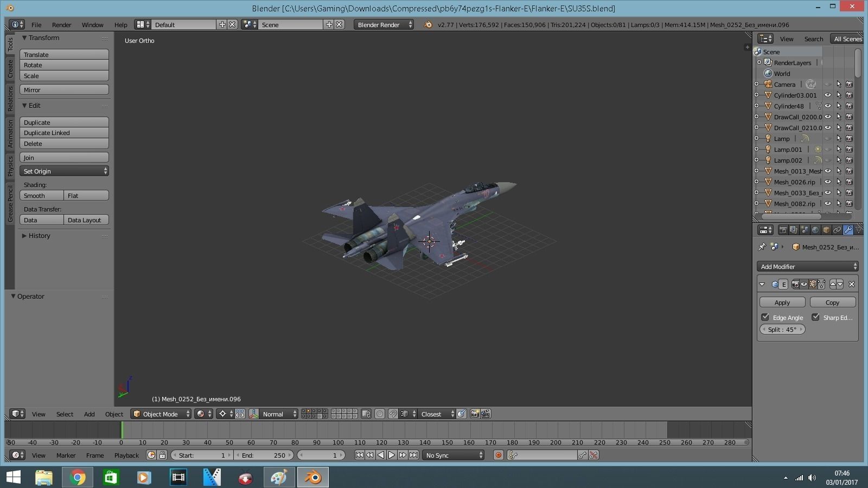Open the Set Origin dropdown

pyautogui.click(x=64, y=171)
